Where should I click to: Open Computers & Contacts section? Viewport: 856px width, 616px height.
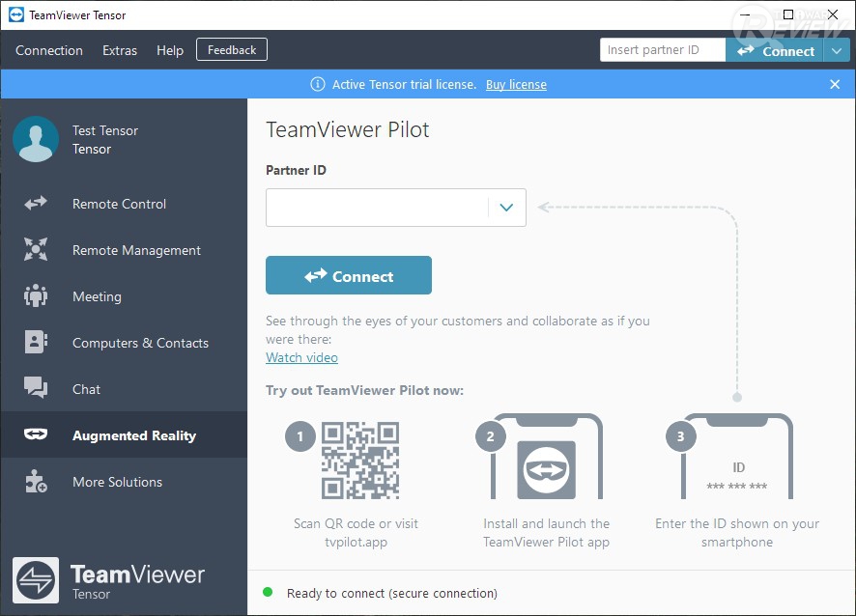[x=124, y=343]
